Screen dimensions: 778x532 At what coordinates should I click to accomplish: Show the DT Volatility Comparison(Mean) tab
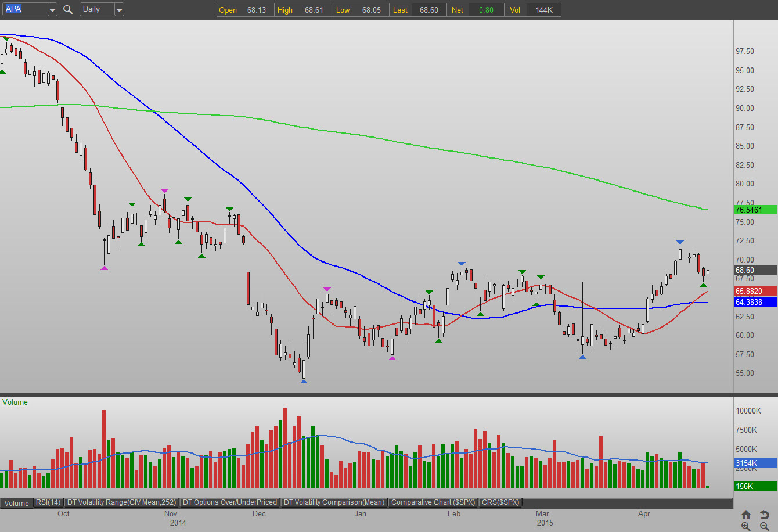pos(334,502)
